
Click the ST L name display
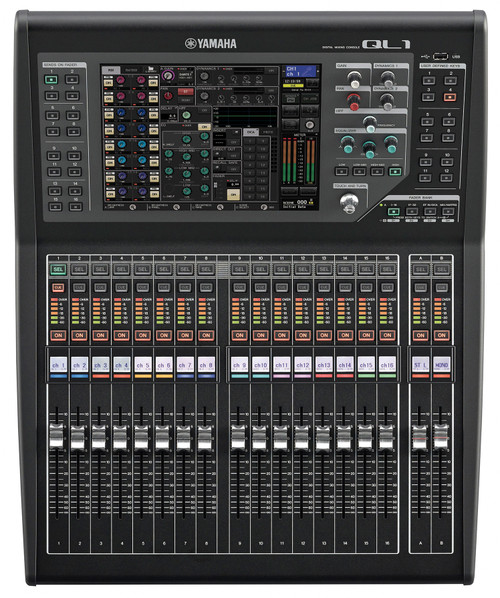(x=420, y=365)
